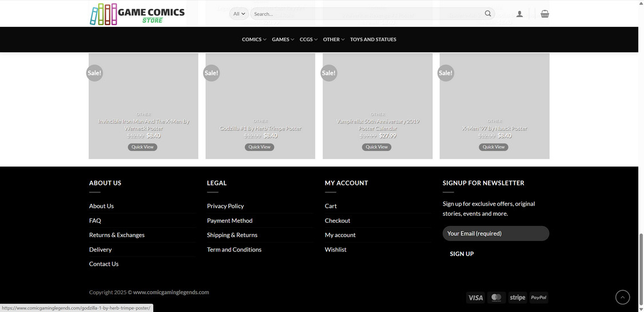
Task: Open the Delivery footer link
Action: tap(100, 250)
